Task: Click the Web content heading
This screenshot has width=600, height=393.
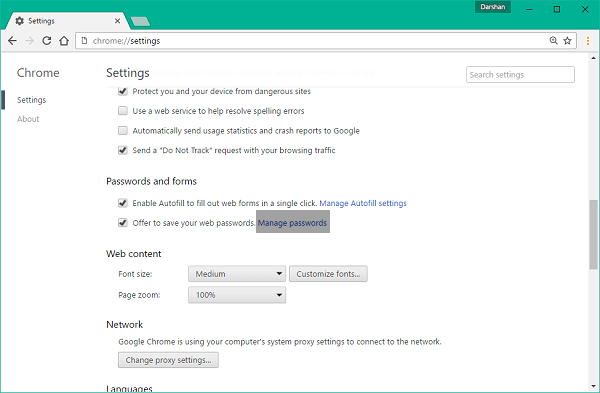Action: (x=134, y=254)
